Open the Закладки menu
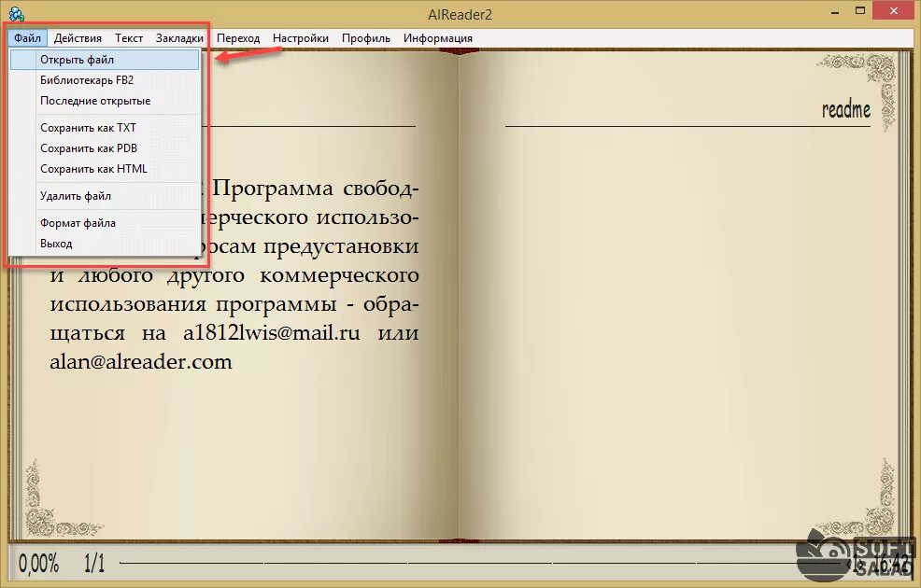Image resolution: width=921 pixels, height=588 pixels. coord(179,38)
